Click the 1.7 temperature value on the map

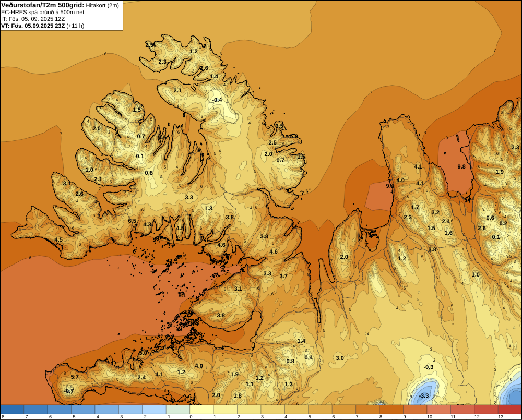point(415,207)
